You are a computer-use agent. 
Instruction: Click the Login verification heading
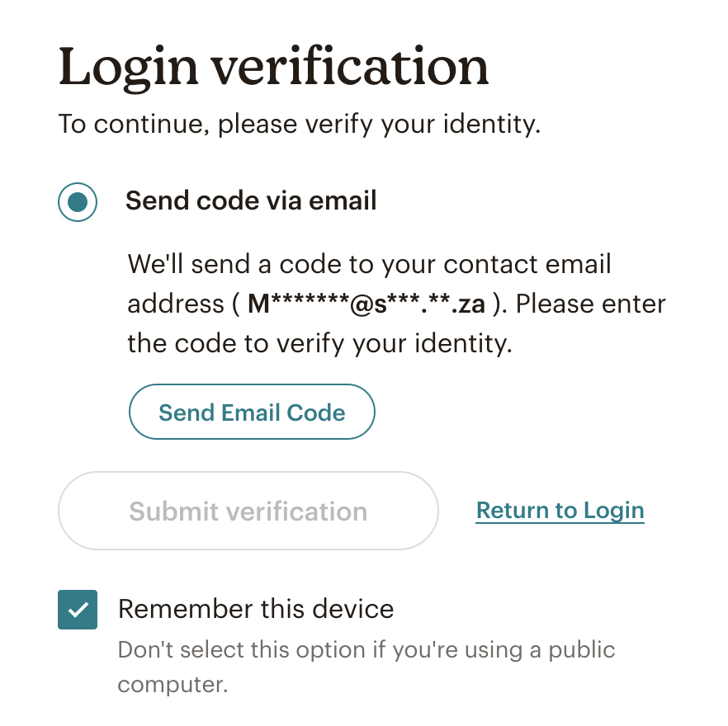(x=274, y=68)
